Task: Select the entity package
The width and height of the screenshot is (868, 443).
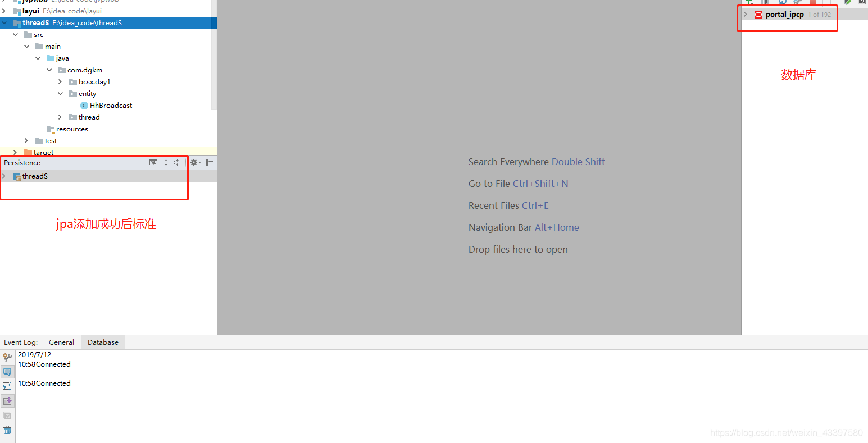Action: point(87,94)
